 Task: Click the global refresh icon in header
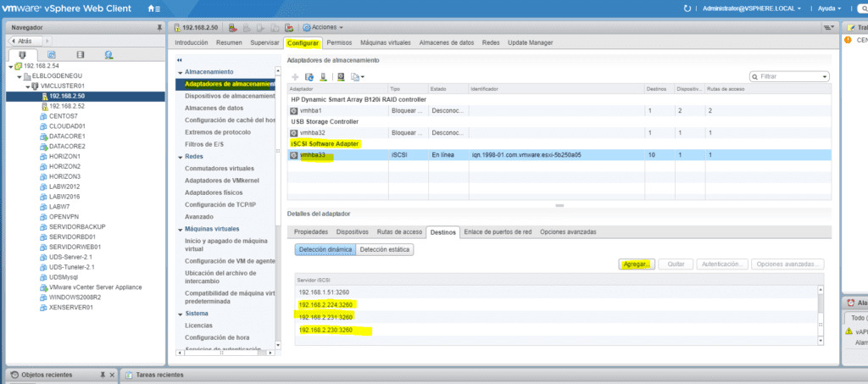[687, 8]
